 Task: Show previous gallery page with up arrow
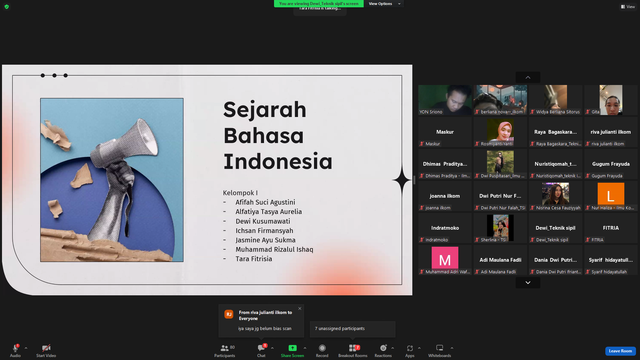[x=528, y=78]
